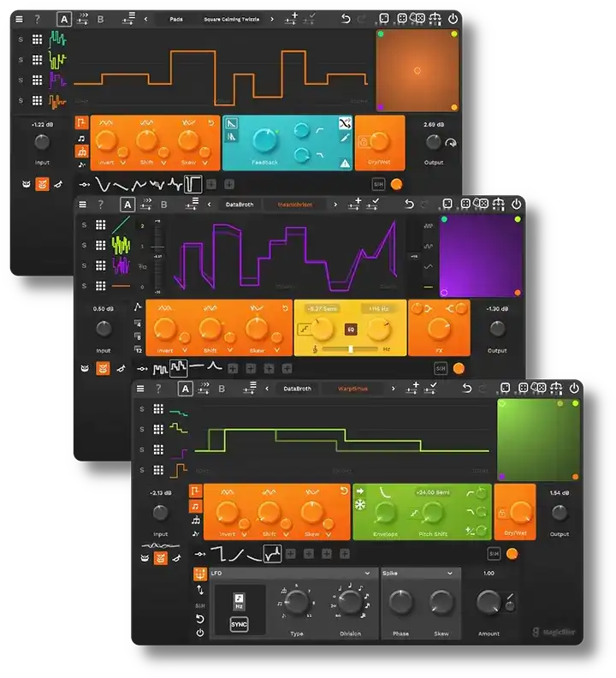The image size is (616, 678).
Task: Click step quantize icon in yellow panel
Action: click(x=305, y=330)
